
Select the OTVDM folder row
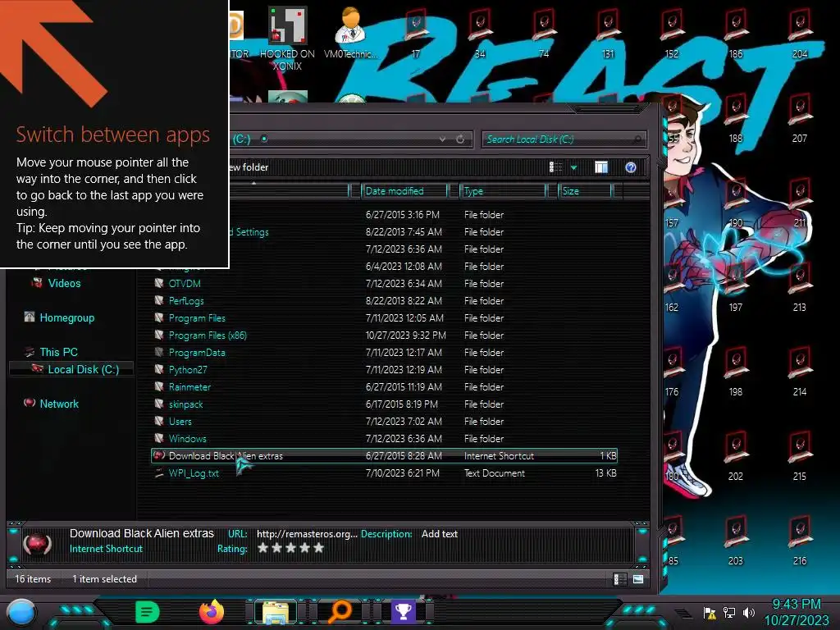384,283
